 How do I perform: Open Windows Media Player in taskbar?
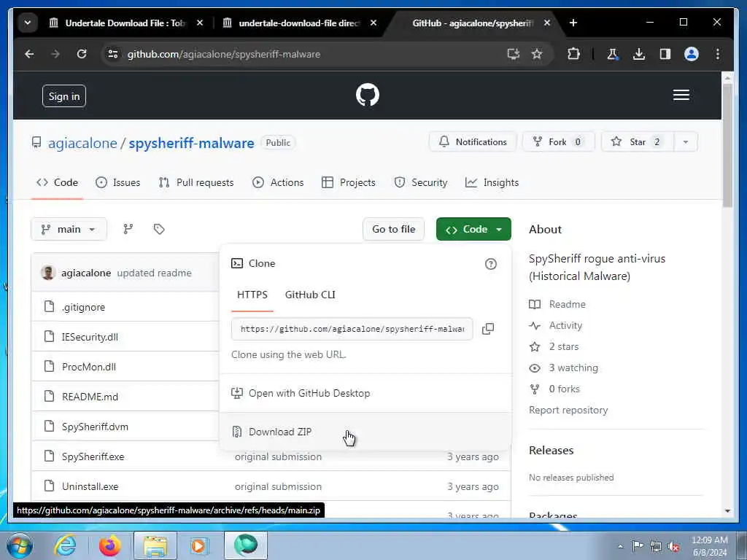click(200, 545)
